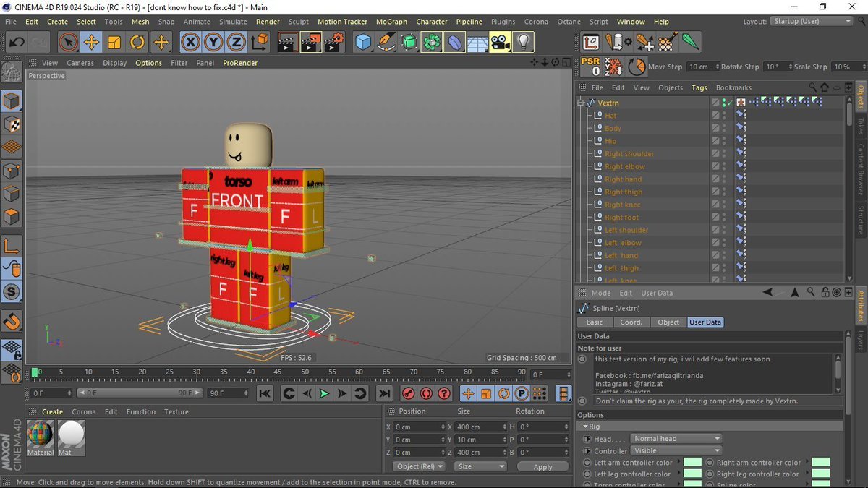Toggle visibility dots for Hat object
The width and height of the screenshot is (868, 488).
(724, 116)
